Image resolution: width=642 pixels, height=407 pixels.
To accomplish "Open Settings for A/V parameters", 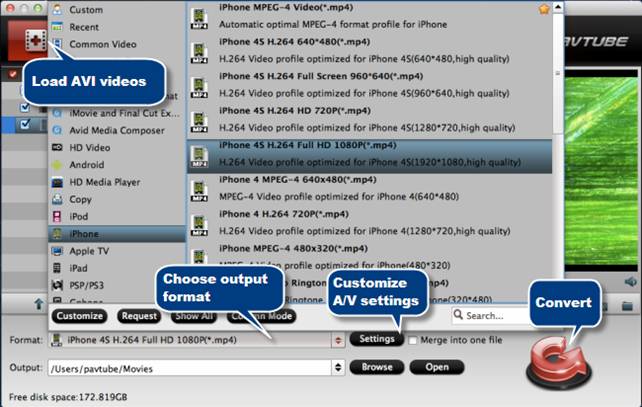I will pos(377,339).
